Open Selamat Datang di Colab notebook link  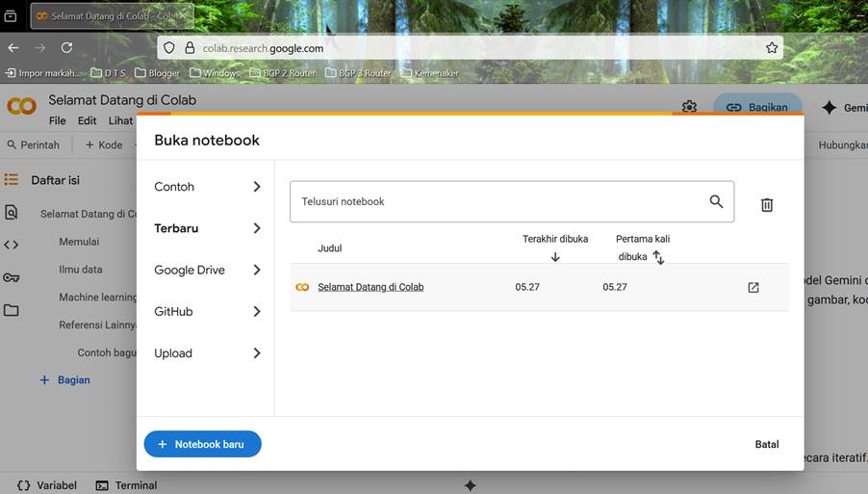[x=370, y=287]
